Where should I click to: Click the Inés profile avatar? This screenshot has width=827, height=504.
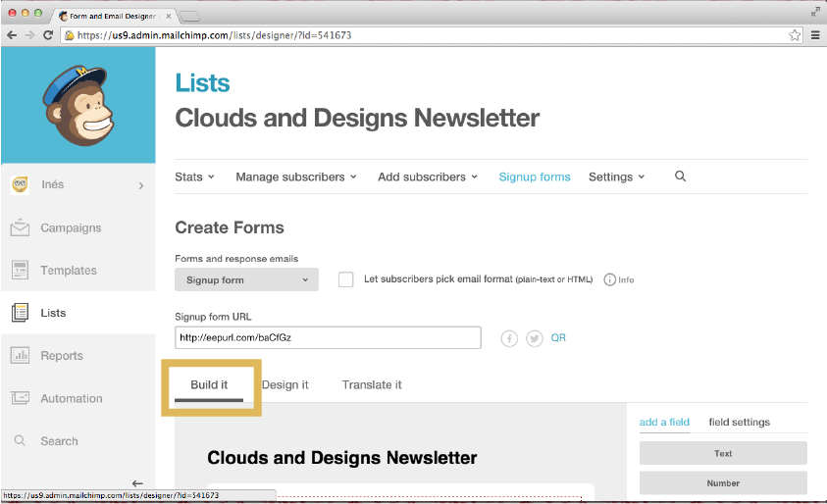(x=20, y=184)
